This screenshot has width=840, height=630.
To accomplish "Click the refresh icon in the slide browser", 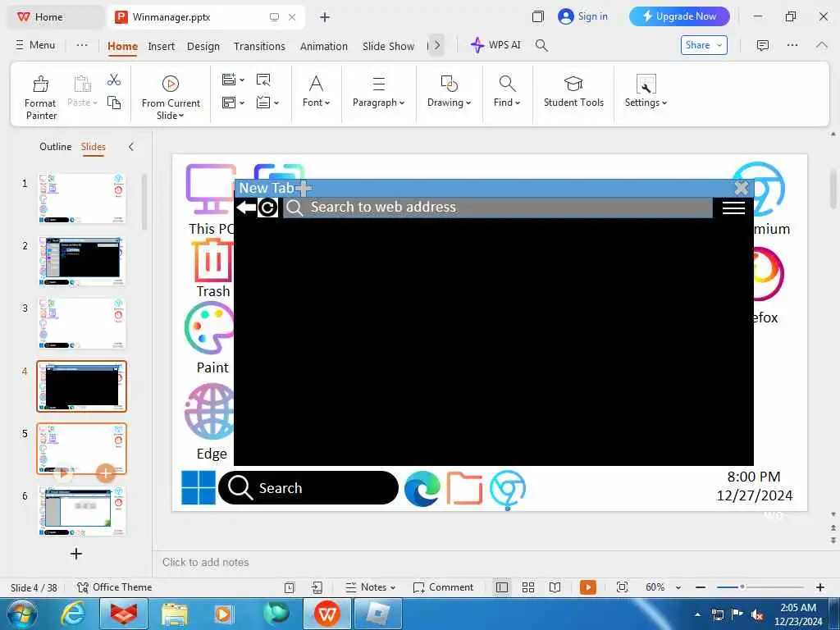I will pyautogui.click(x=267, y=208).
